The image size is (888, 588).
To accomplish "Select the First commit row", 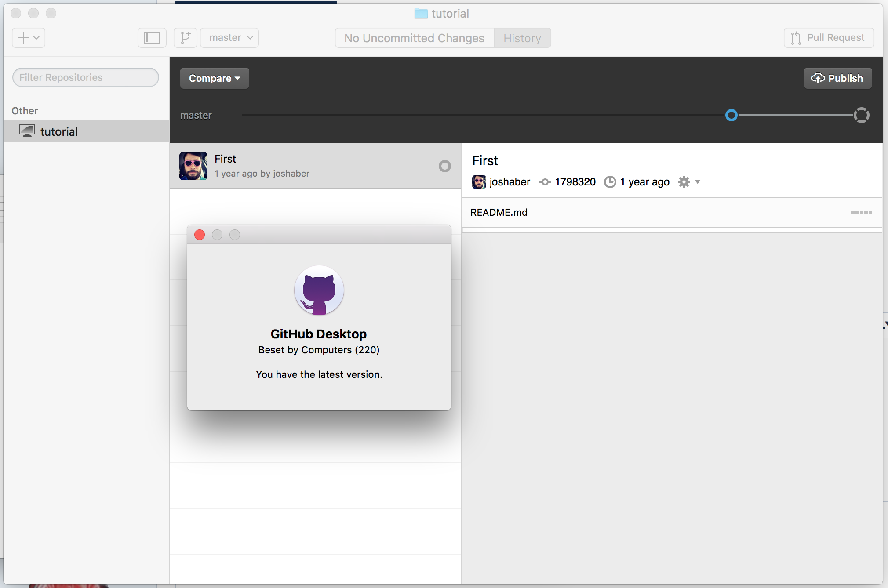I will [315, 166].
